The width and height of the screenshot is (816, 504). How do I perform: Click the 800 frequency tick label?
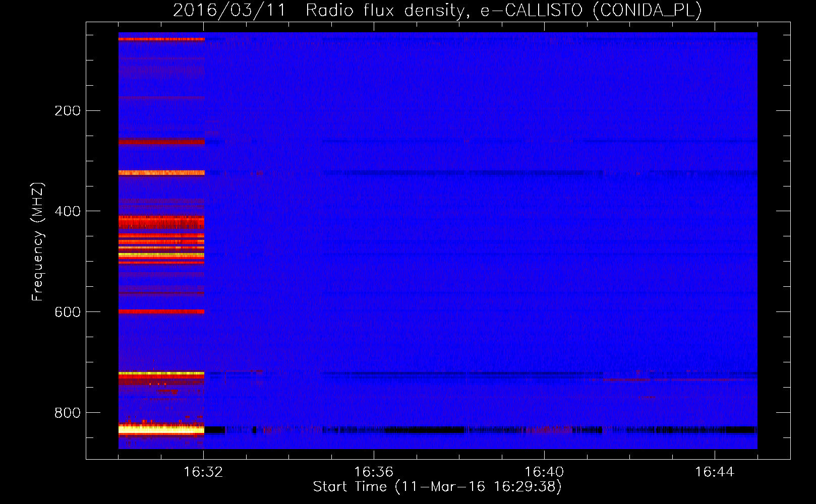68,413
